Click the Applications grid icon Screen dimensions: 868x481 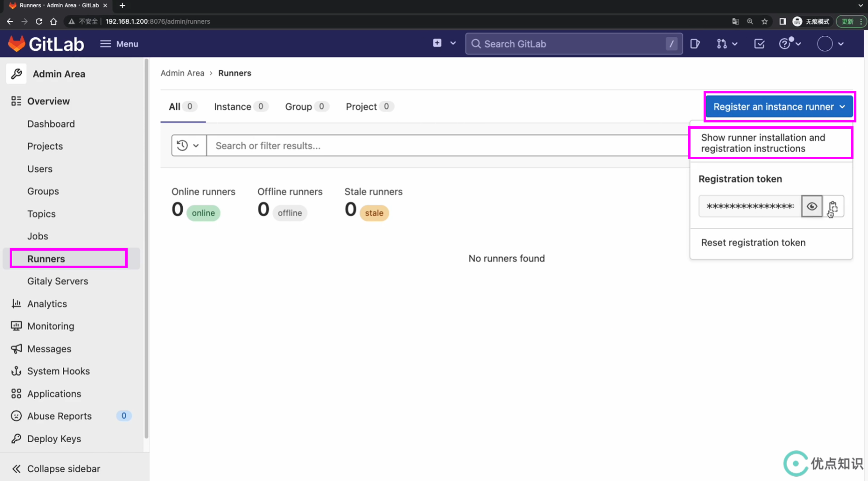pos(16,393)
